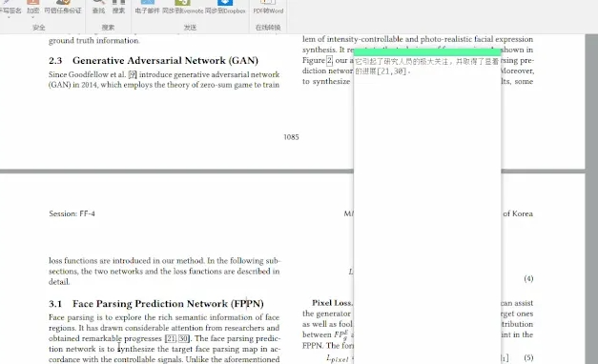Click heading 2.3 Generative Adversarial Network (GAN)

click(x=154, y=60)
